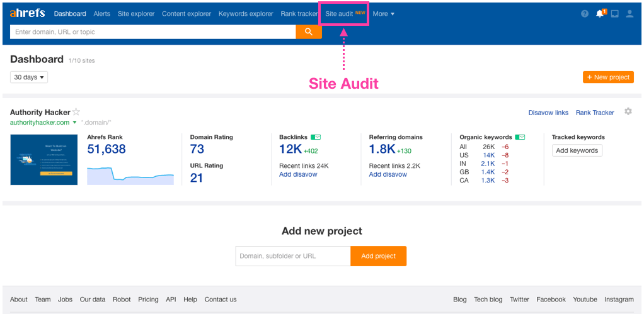Click the Authority Hacker site thumbnail

[x=44, y=159]
